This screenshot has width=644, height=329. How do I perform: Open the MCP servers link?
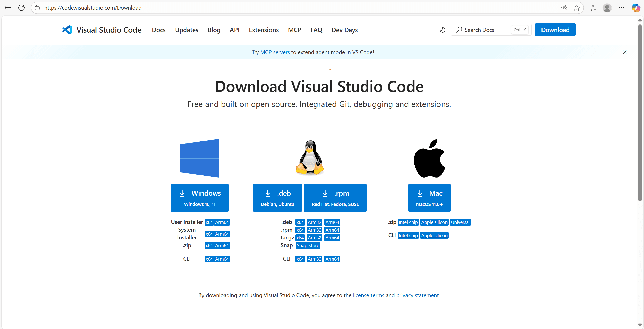275,52
